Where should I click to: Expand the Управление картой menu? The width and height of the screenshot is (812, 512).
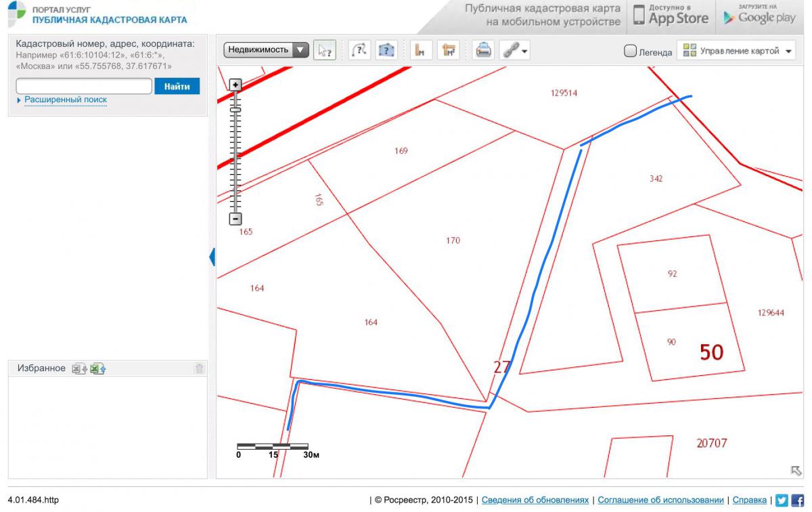point(738,51)
